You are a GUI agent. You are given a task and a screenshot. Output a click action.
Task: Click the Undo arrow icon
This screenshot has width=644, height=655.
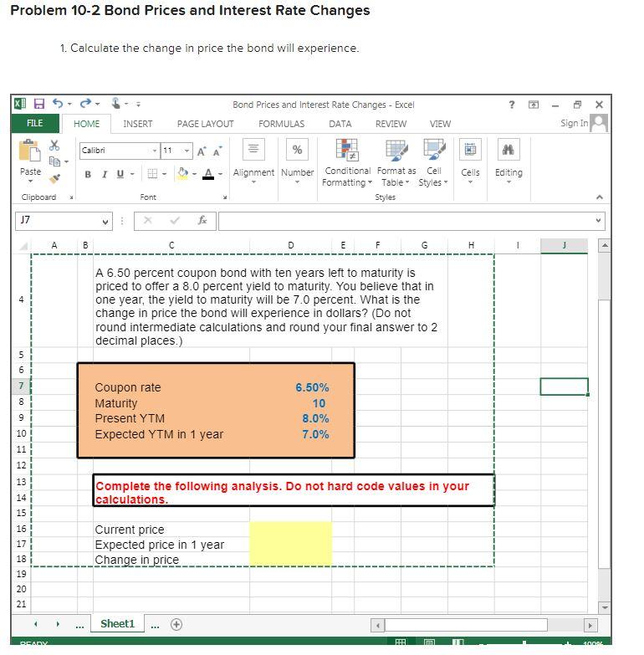(58, 104)
